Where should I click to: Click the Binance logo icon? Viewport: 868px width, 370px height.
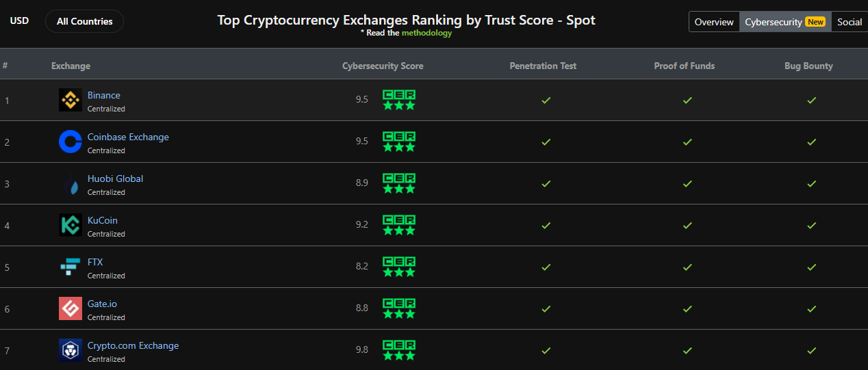click(71, 101)
